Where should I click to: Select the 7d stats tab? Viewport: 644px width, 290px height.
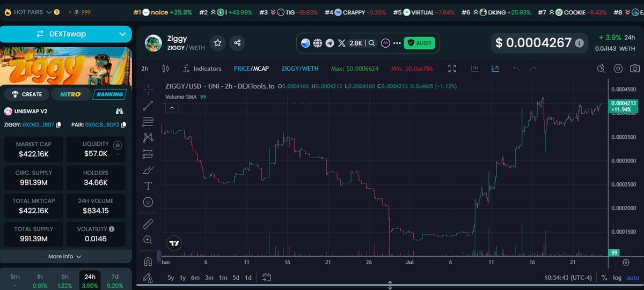pyautogui.click(x=115, y=280)
